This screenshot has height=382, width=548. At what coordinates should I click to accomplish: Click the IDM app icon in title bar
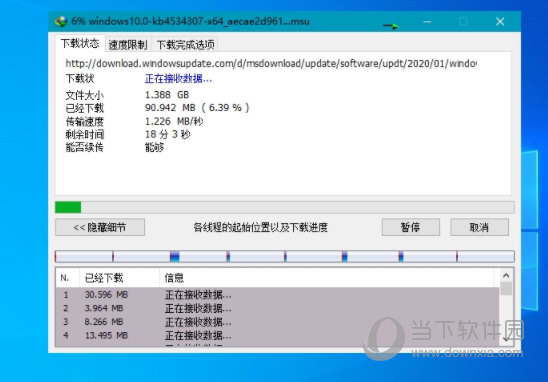[x=61, y=22]
